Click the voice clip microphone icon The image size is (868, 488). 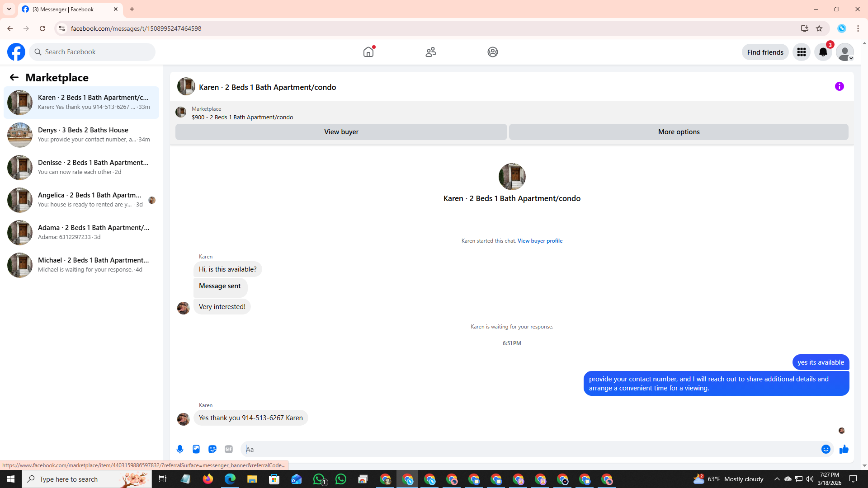[180, 449]
